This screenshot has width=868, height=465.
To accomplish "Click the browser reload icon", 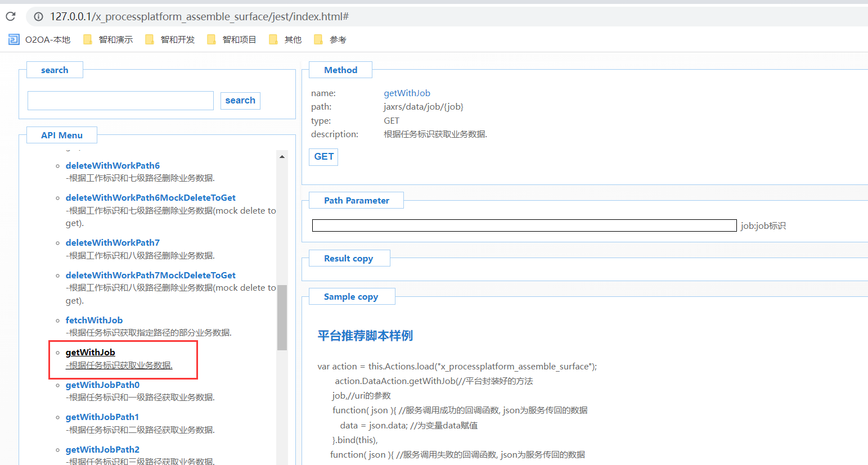I will coord(11,16).
